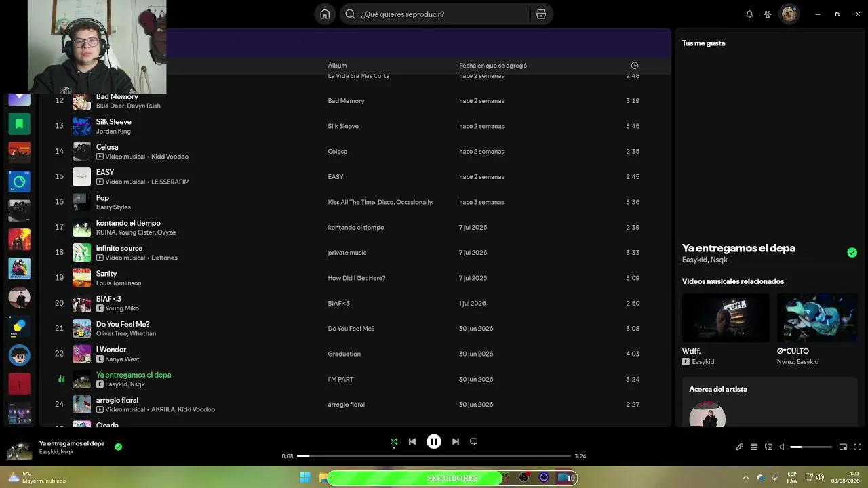868x488 pixels.
Task: Click now-playing album cover in bottom bar
Action: (19, 448)
